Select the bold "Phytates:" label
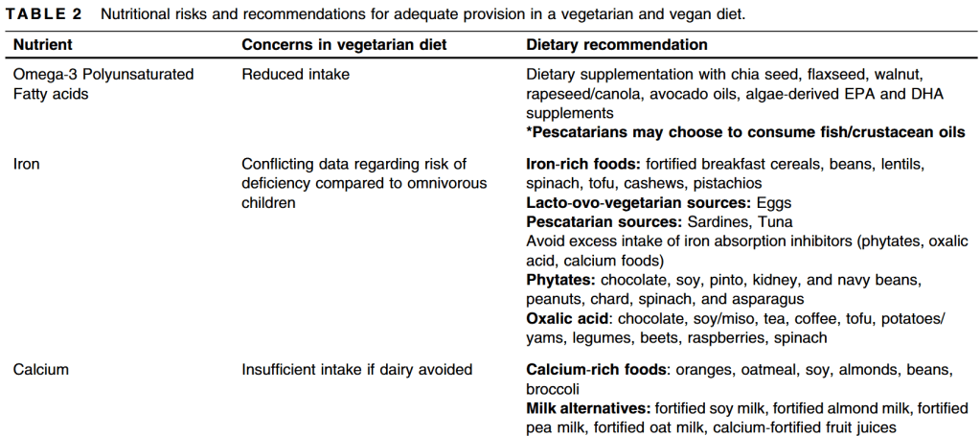Image resolution: width=980 pixels, height=436 pixels. pyautogui.click(x=559, y=280)
